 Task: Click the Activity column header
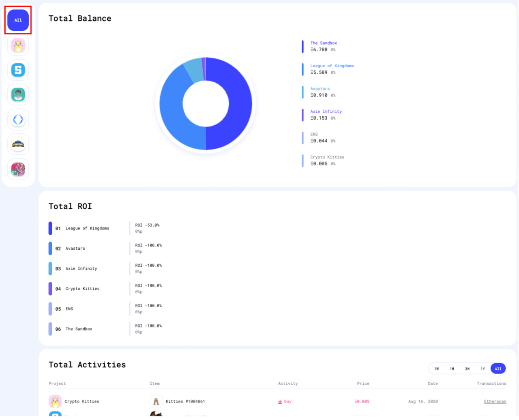288,384
